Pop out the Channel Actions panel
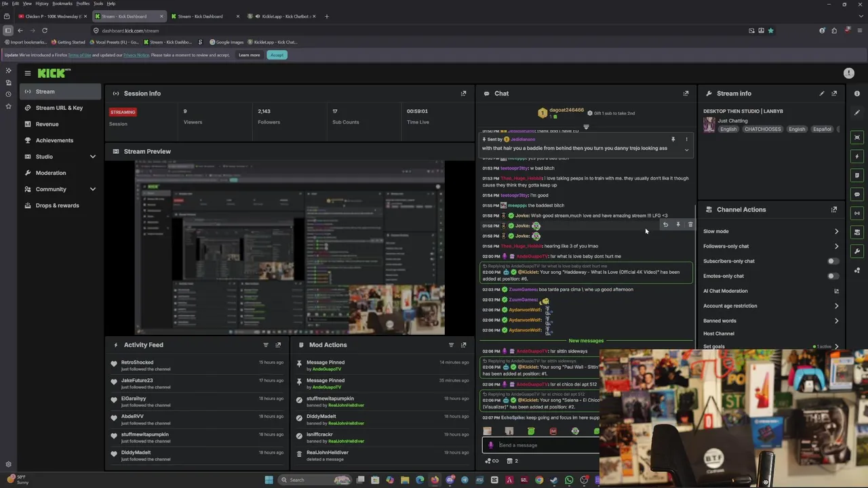Image resolution: width=868 pixels, height=488 pixels. click(834, 209)
